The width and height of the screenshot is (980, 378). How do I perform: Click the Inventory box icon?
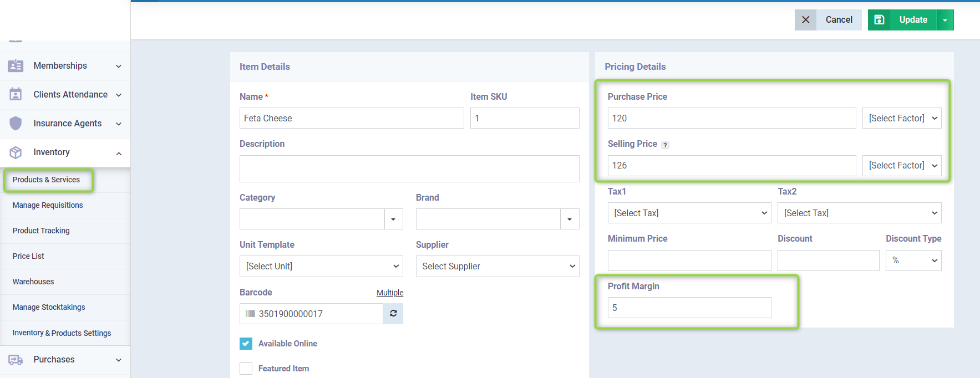pyautogui.click(x=16, y=152)
